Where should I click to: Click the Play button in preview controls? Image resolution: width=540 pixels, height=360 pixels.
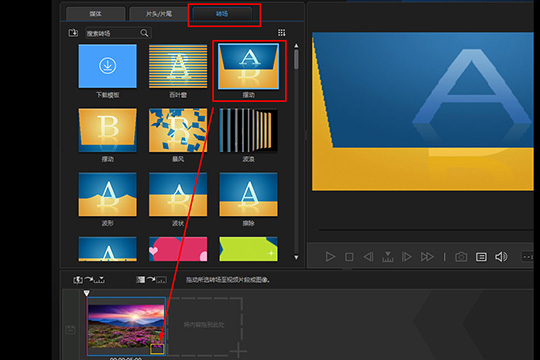coord(330,257)
